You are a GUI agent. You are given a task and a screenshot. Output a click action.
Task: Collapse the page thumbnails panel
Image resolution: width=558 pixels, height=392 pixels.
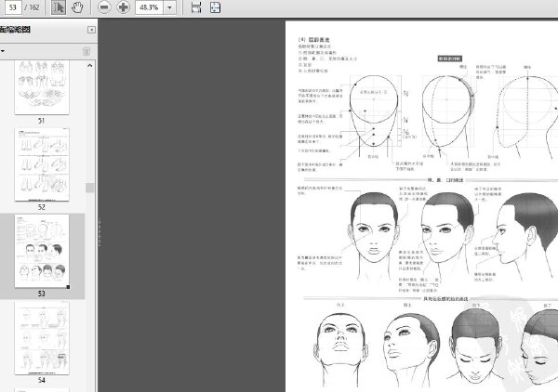click(91, 30)
